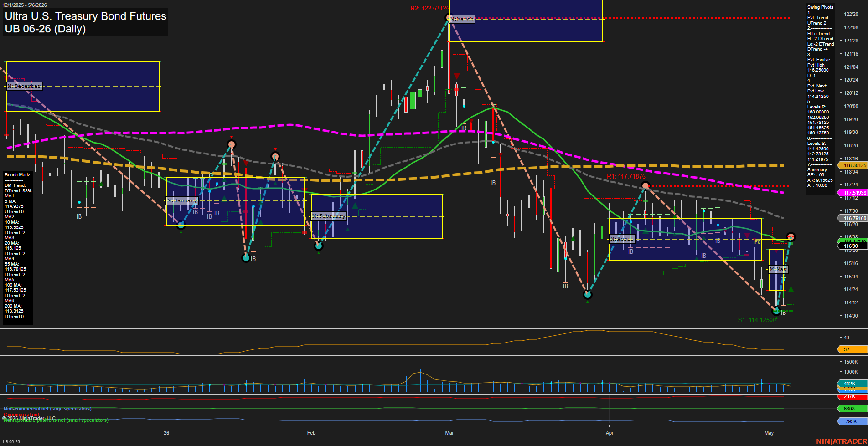Select the black 116'00 last price marker
868x446 pixels.
coord(852,246)
